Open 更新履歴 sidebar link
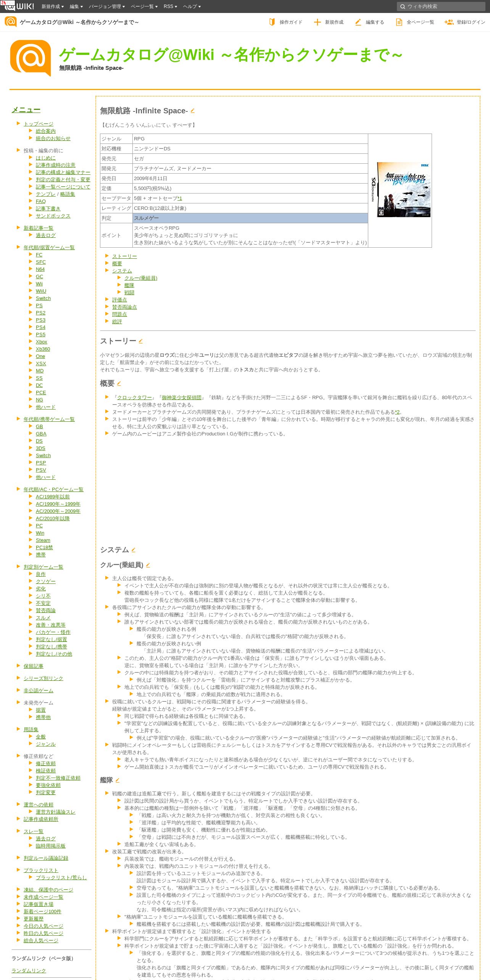 point(34,919)
